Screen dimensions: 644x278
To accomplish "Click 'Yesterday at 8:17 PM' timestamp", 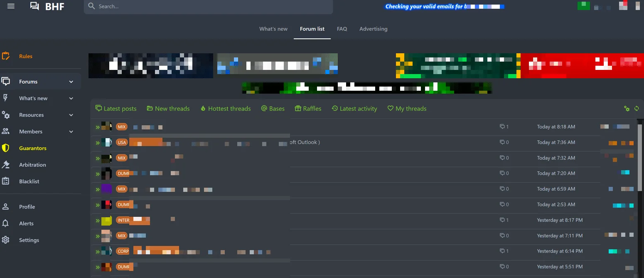I will (560, 220).
